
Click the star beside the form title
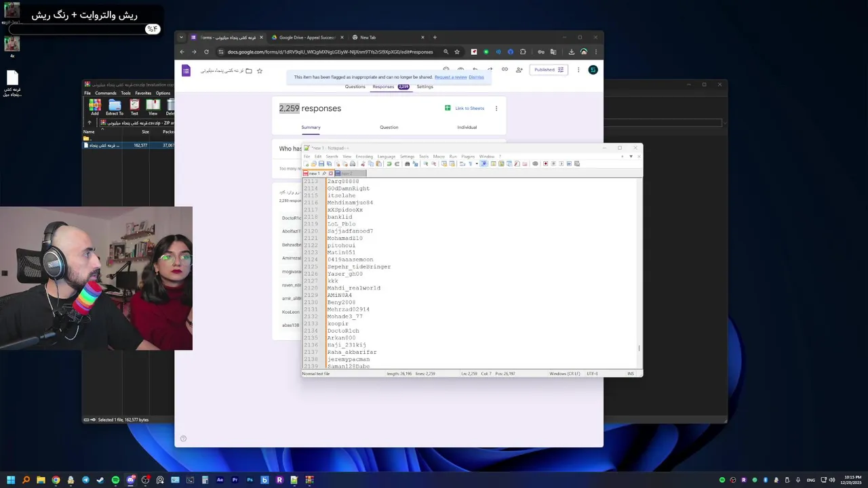pyautogui.click(x=259, y=70)
